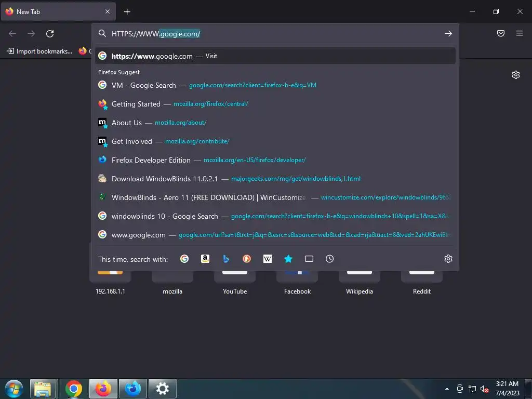Open a new tab with plus button
Image resolution: width=532 pixels, height=399 pixels.
pos(127,12)
